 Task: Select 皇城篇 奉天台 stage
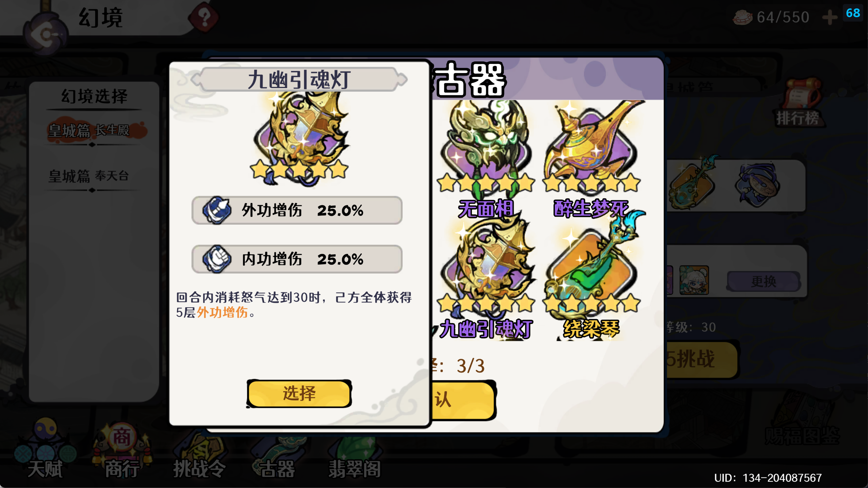pyautogui.click(x=90, y=176)
